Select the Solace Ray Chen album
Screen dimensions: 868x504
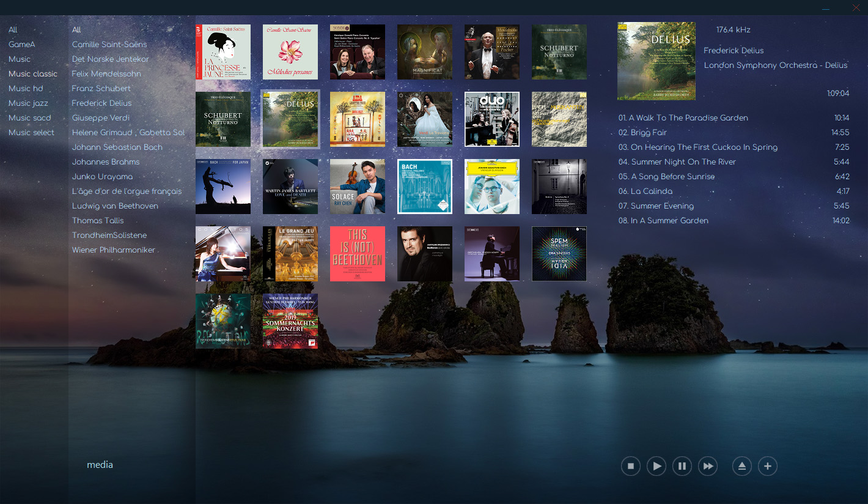(358, 187)
